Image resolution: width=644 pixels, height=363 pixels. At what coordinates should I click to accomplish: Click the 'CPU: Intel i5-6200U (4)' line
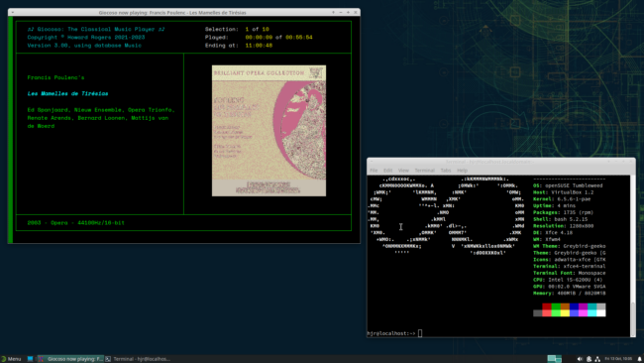[x=568, y=280]
